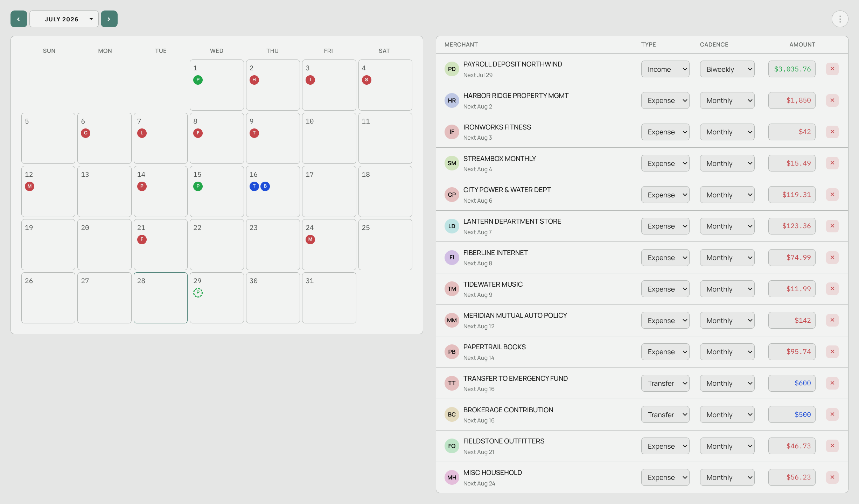859x504 pixels.
Task: Edit the $600 emergency fund amount
Action: coord(792,383)
